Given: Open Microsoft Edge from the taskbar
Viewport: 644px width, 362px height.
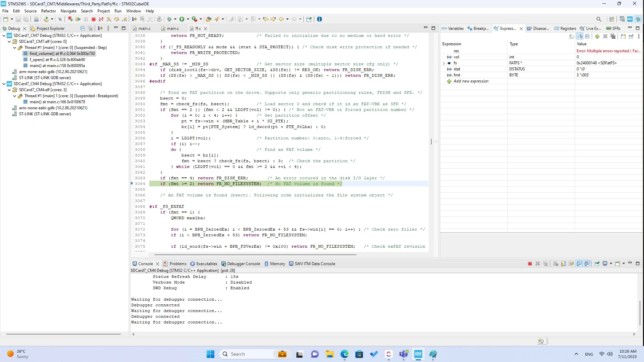Looking at the screenshot, I should pyautogui.click(x=345, y=354).
